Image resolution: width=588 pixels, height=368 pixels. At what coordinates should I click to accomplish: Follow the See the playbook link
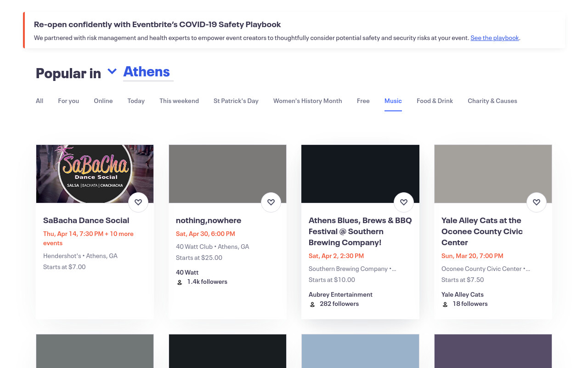(x=495, y=38)
